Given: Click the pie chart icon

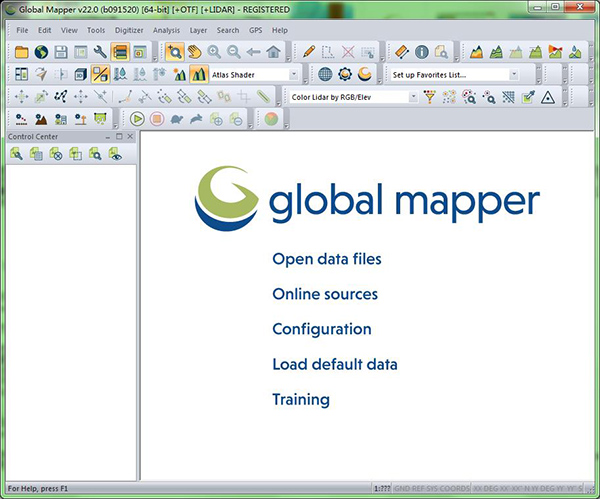Looking at the screenshot, I should tap(271, 119).
